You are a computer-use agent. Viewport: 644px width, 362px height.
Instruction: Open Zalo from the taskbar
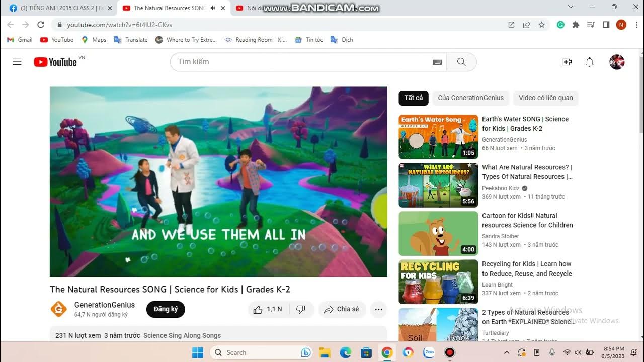coord(429,352)
